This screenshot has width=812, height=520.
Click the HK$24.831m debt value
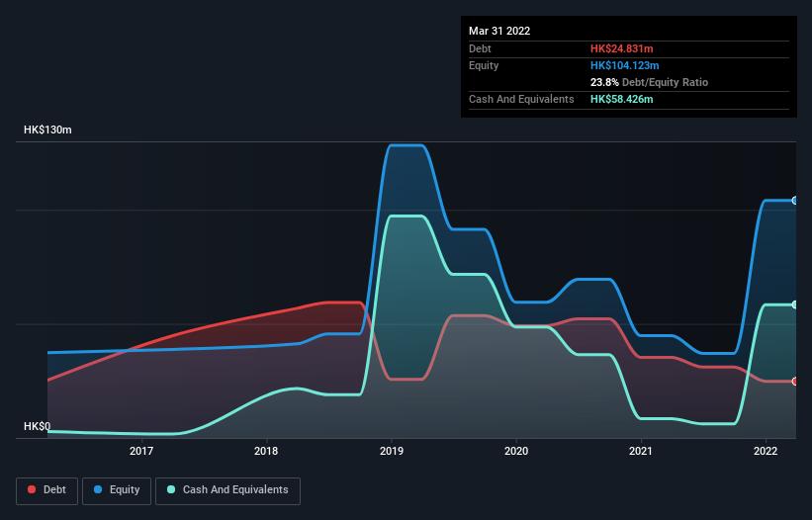[621, 48]
